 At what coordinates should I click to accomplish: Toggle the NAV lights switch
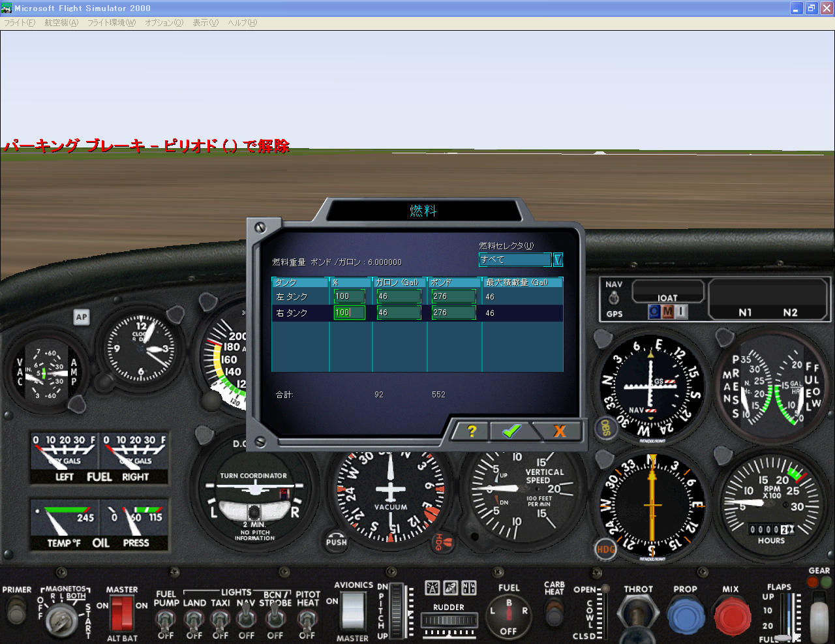[x=246, y=617]
